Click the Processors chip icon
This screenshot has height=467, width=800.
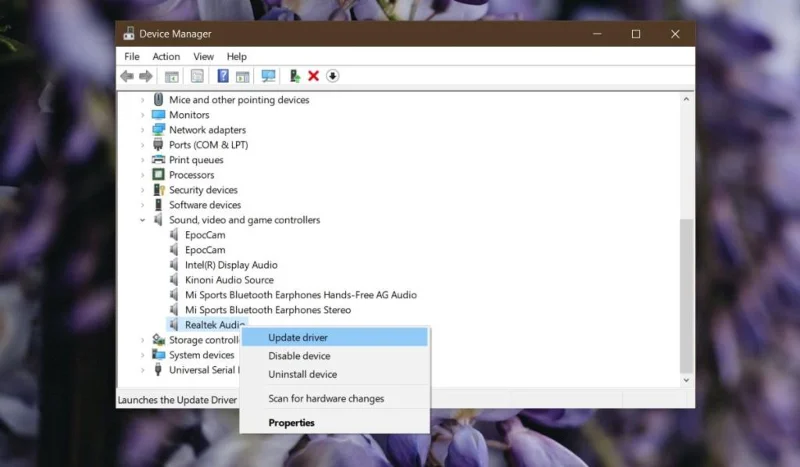pyautogui.click(x=159, y=175)
